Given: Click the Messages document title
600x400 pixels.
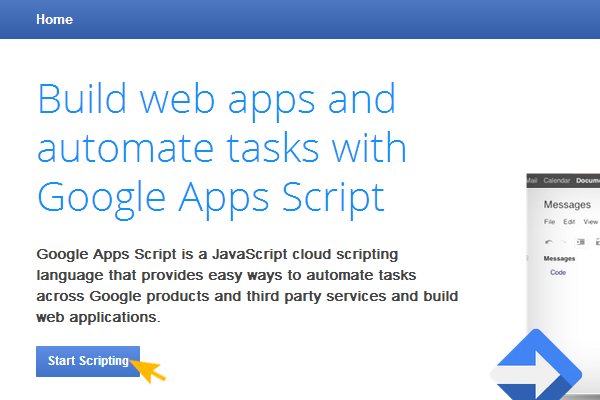Looking at the screenshot, I should [566, 204].
